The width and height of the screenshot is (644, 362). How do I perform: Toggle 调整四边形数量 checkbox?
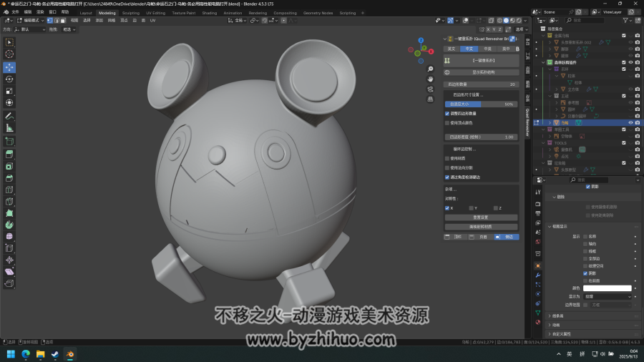447,114
